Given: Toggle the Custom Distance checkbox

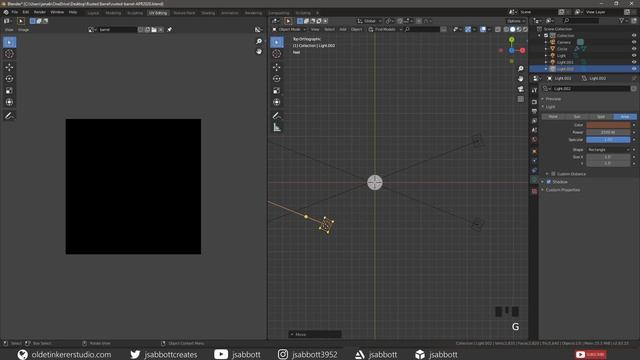Looking at the screenshot, I should click(553, 174).
